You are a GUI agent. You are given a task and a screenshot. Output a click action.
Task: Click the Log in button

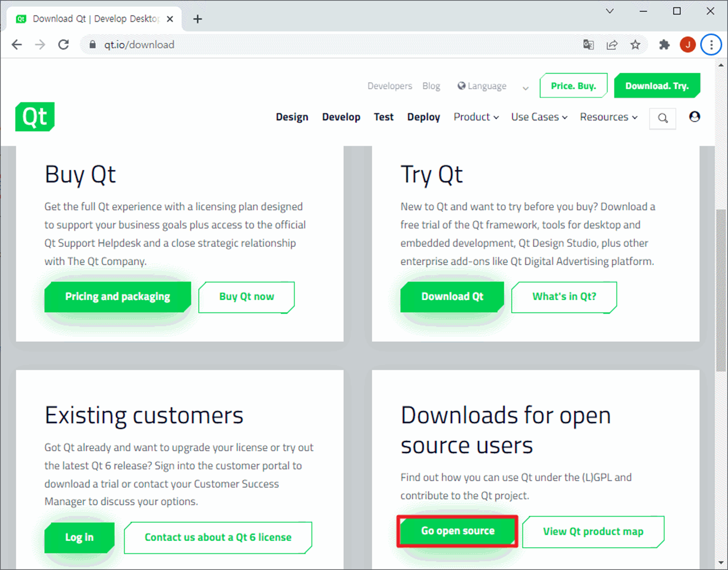tap(79, 537)
